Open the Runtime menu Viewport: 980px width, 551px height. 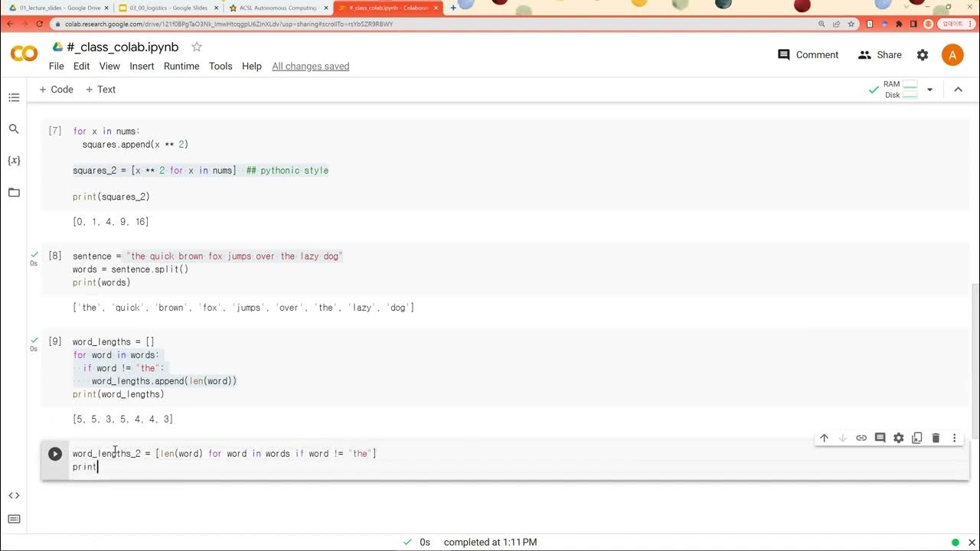point(181,67)
